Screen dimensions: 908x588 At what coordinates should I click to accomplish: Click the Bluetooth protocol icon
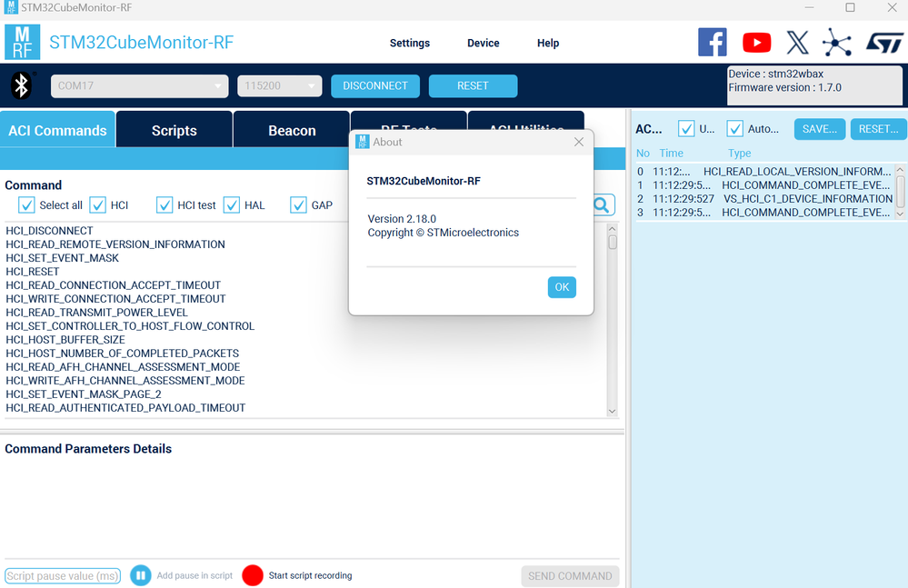click(x=22, y=85)
